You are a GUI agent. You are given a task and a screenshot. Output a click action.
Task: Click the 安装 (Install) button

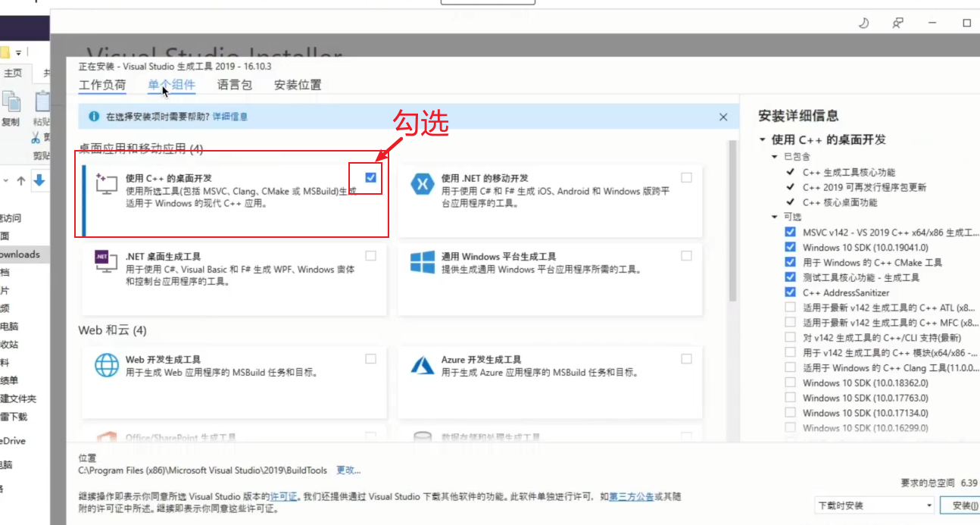(x=960, y=505)
